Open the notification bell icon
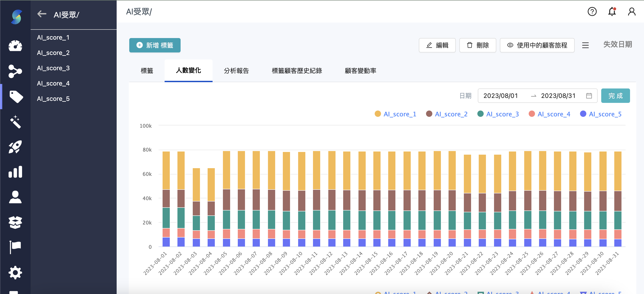 [x=612, y=11]
